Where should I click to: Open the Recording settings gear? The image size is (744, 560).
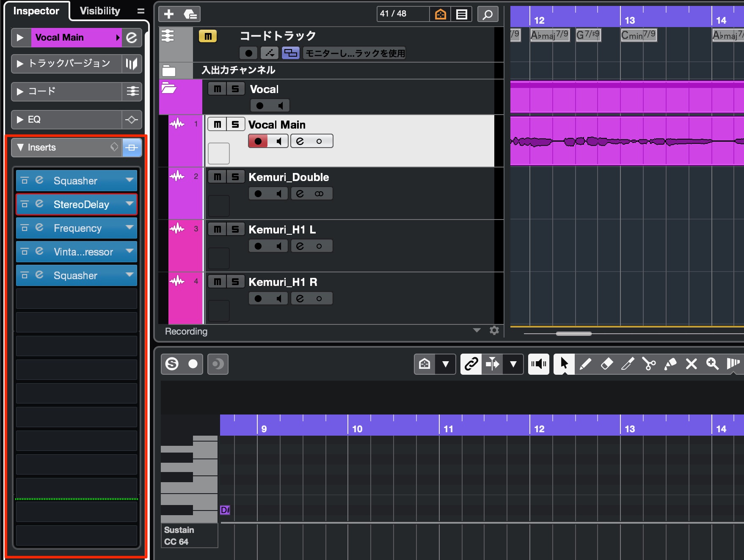point(494,330)
